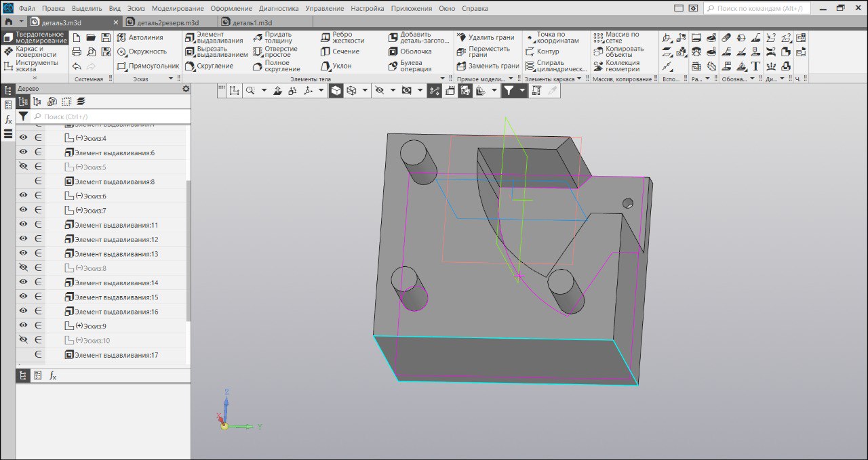Screen dimensions: 868x460
Task: Toggle visibility eye of Элемент выдавливания:6
Action: coord(24,152)
